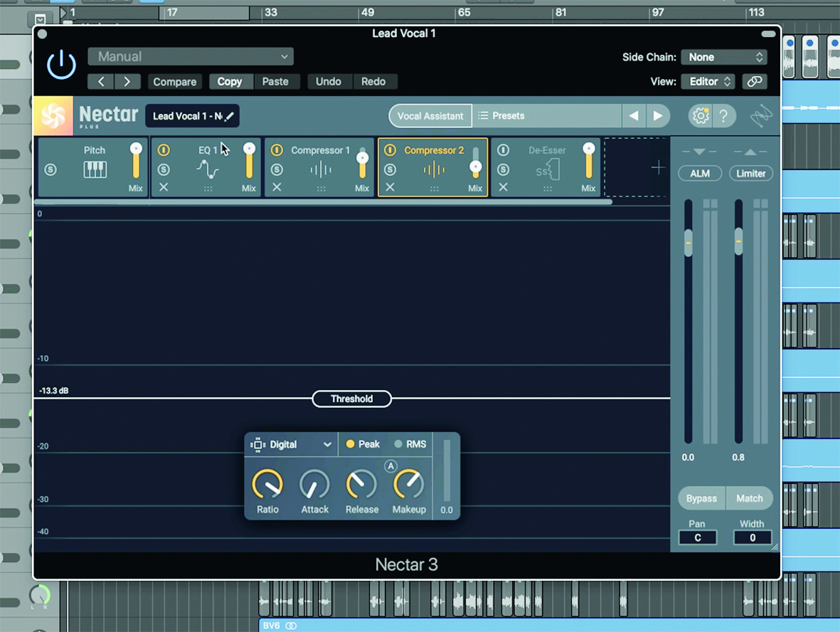Select the De-Esser ss icon
The height and width of the screenshot is (632, 840).
click(548, 170)
